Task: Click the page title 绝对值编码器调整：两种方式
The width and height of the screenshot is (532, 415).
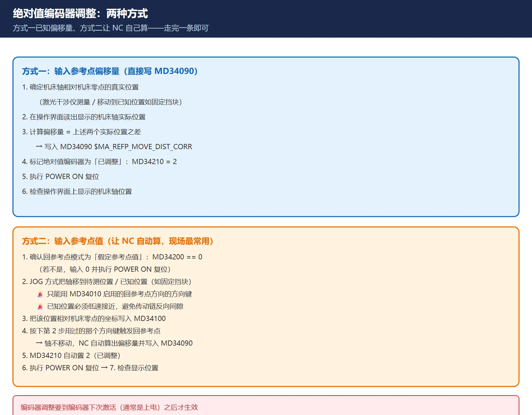Action: pos(80,14)
